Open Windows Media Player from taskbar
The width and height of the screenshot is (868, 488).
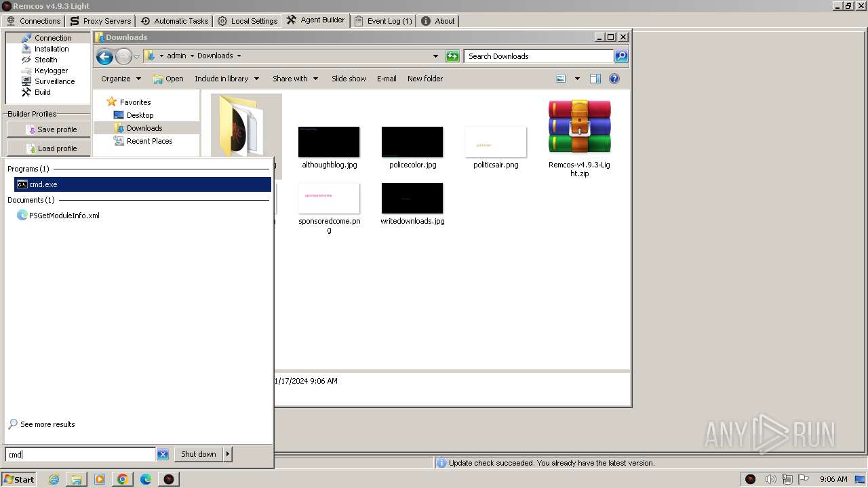coord(100,479)
